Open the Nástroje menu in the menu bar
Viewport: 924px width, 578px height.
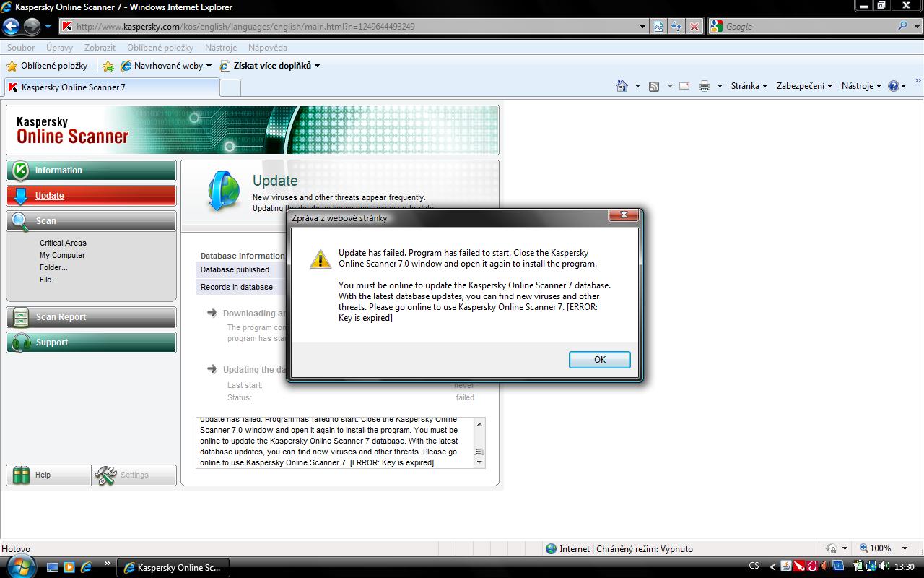[x=221, y=48]
